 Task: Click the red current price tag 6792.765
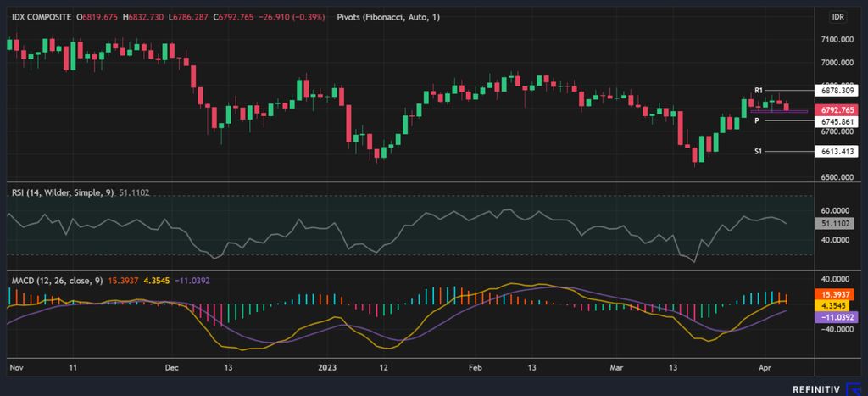(x=837, y=110)
